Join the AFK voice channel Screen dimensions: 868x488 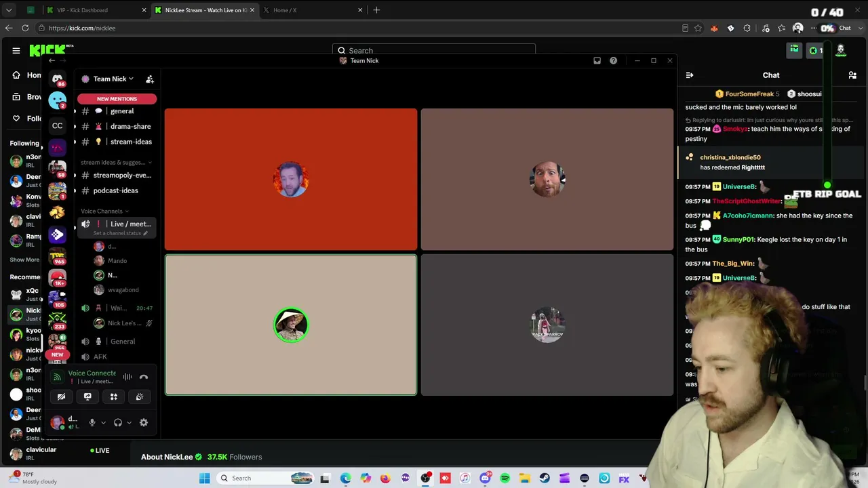pos(117,357)
